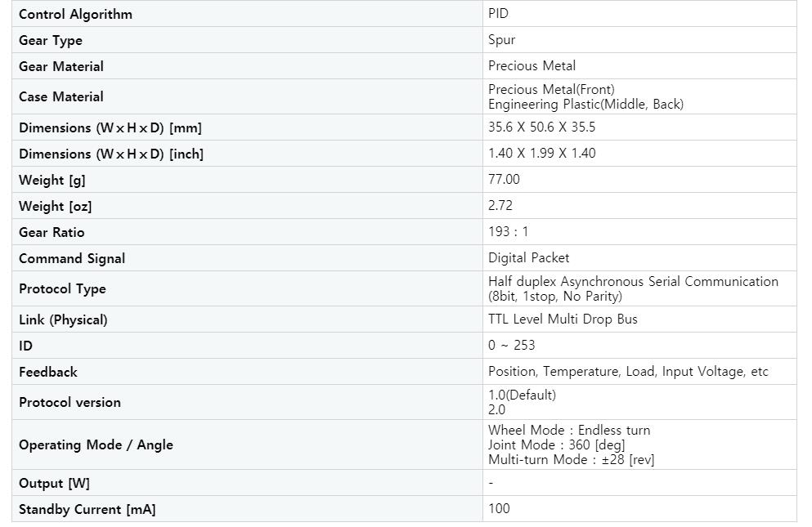Click the Dimensions inch row label
The width and height of the screenshot is (812, 527).
[111, 154]
